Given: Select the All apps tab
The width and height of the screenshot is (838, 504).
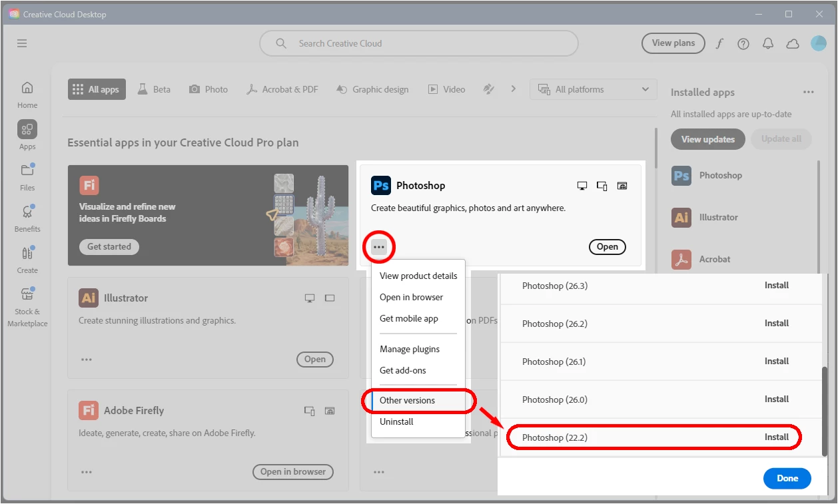Looking at the screenshot, I should click(97, 89).
